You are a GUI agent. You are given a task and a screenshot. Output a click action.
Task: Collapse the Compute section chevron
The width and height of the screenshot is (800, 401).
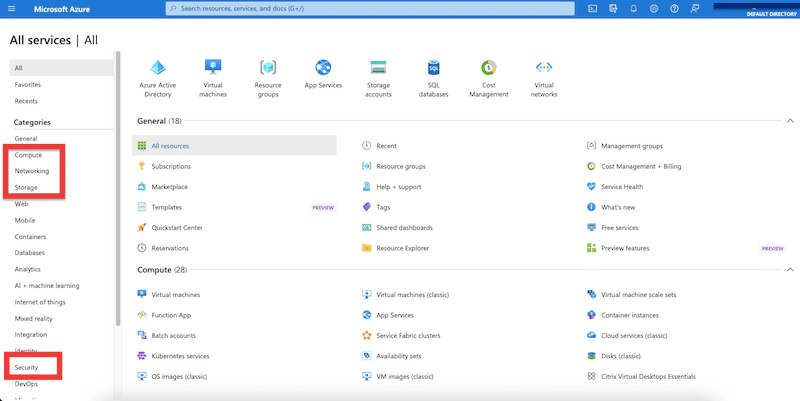point(790,270)
